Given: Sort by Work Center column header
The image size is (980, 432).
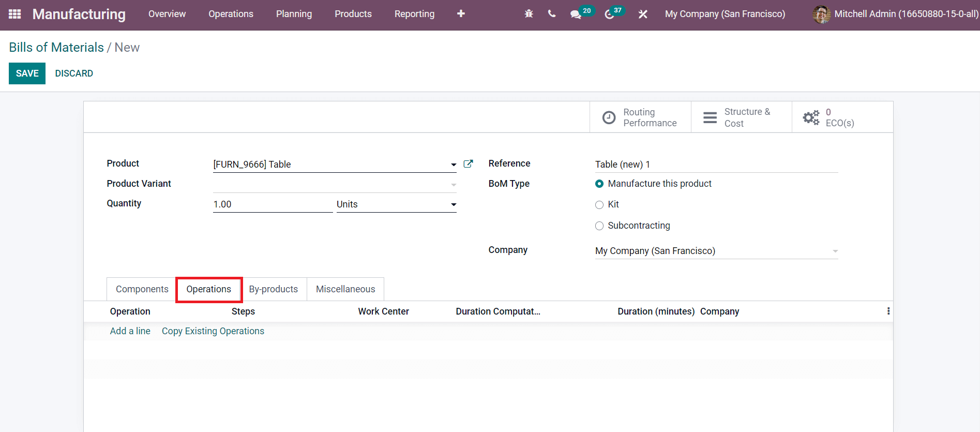Looking at the screenshot, I should 384,311.
